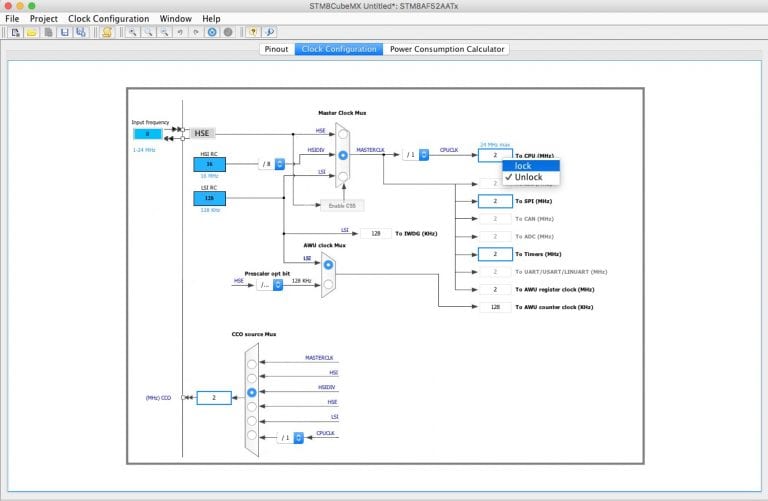Click the middle magnifier zoom icon in toolbar
The height and width of the screenshot is (501, 768).
tap(148, 32)
